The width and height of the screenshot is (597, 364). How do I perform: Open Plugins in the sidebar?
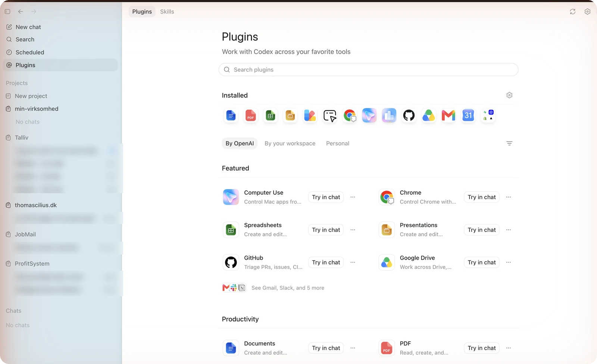click(x=60, y=65)
